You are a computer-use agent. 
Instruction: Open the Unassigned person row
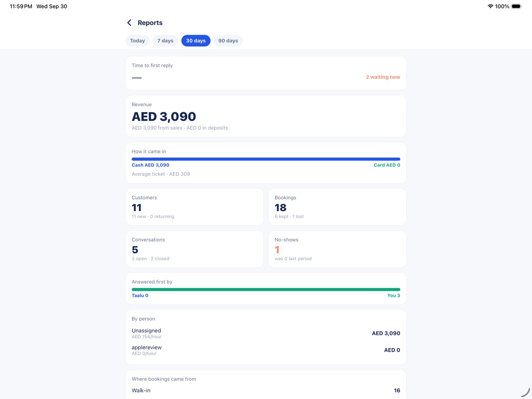pos(266,333)
